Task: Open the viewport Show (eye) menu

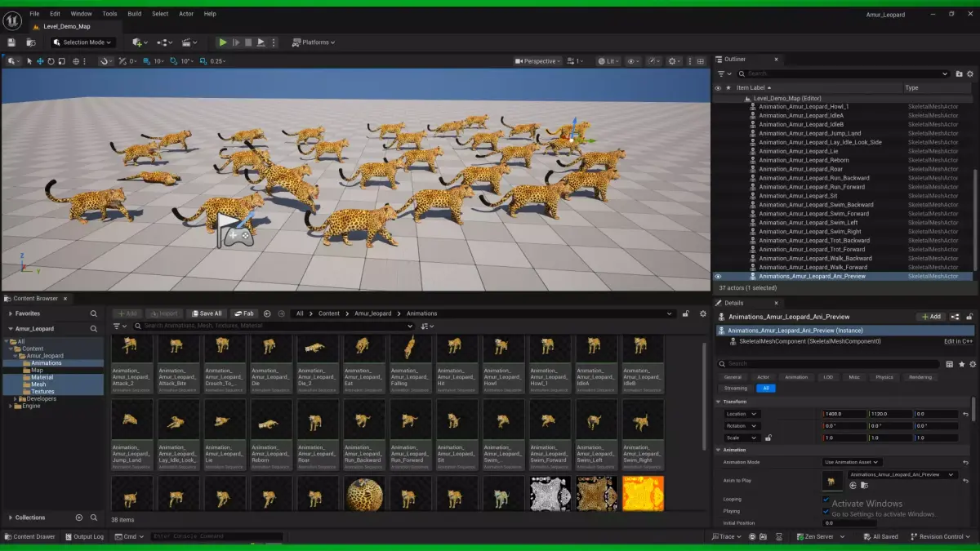Action: pyautogui.click(x=634, y=61)
